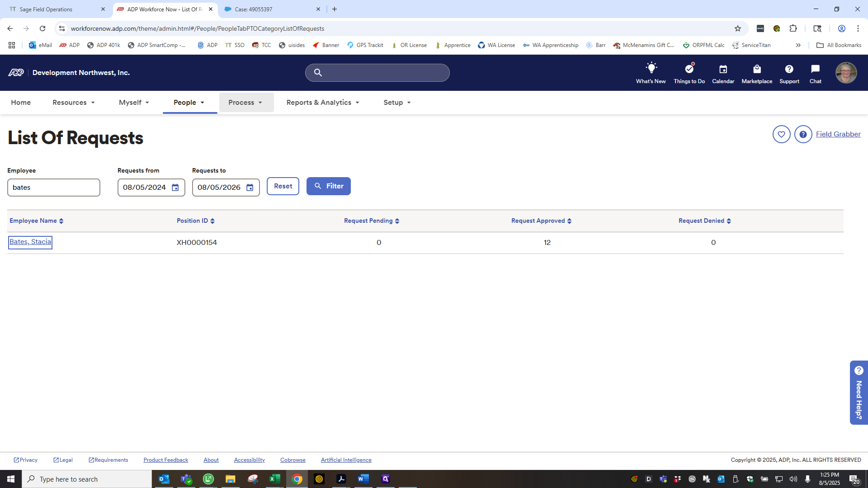Open the Product Feedback footer link
This screenshot has width=868, height=488.
pyautogui.click(x=166, y=460)
